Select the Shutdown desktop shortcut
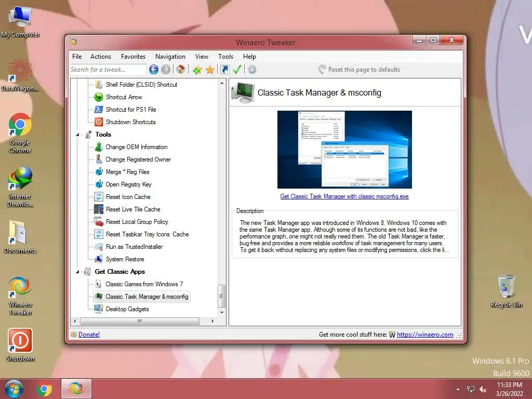This screenshot has height=399, width=532. pyautogui.click(x=20, y=345)
